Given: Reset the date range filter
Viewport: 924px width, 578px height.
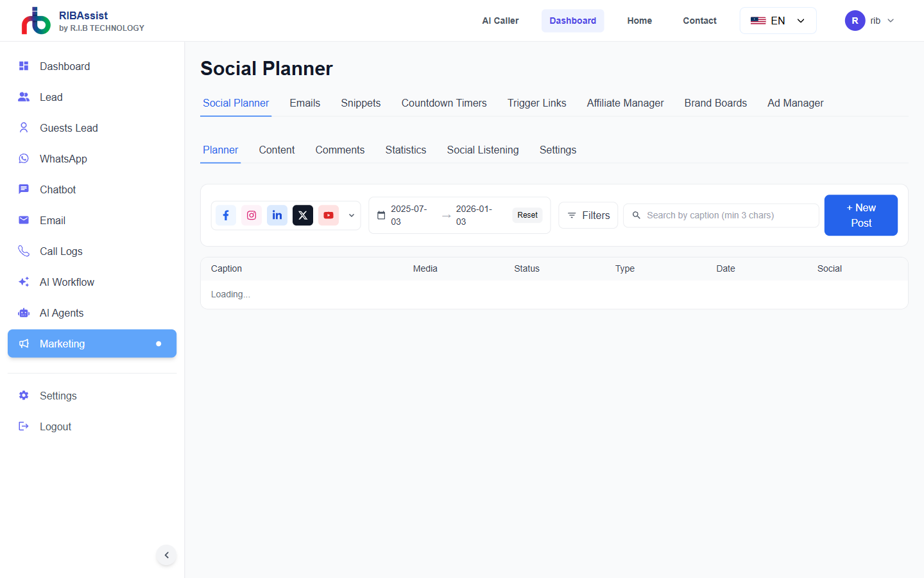Looking at the screenshot, I should (x=527, y=215).
